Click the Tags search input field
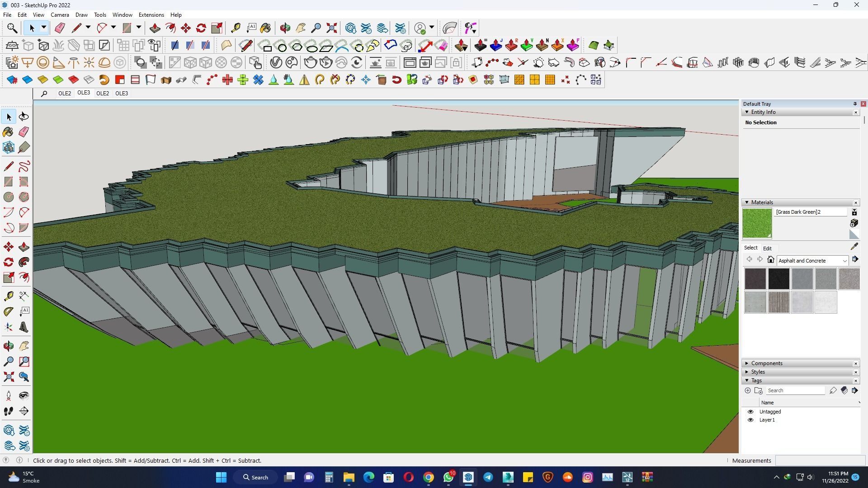The width and height of the screenshot is (868, 488). tap(795, 390)
